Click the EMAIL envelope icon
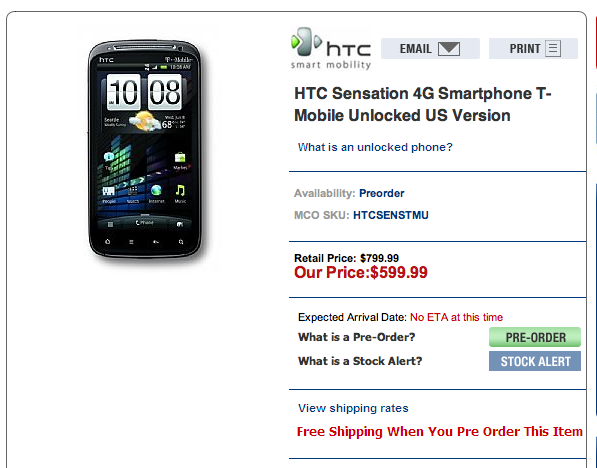Image resolution: width=597 pixels, height=468 pixels. (449, 49)
